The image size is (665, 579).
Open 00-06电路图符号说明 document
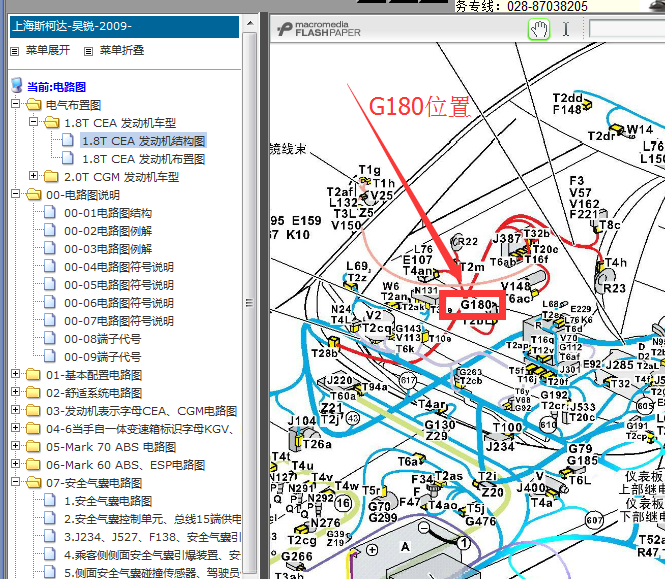pyautogui.click(x=119, y=303)
